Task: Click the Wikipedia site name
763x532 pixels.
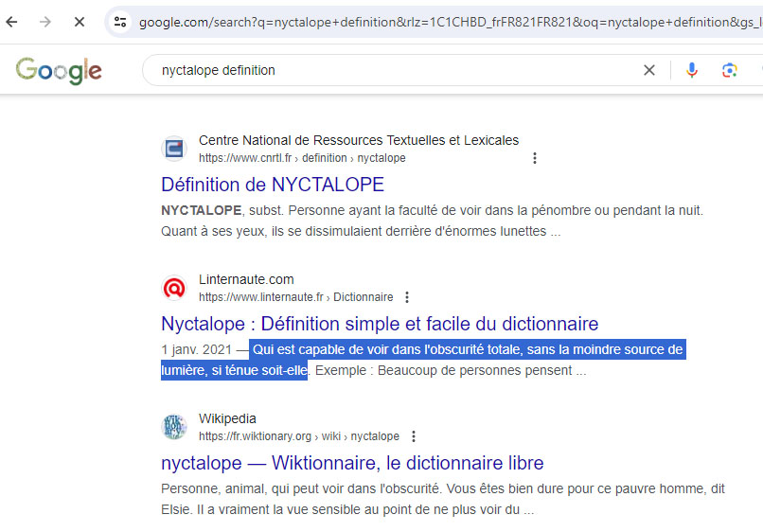Action: pyautogui.click(x=227, y=418)
